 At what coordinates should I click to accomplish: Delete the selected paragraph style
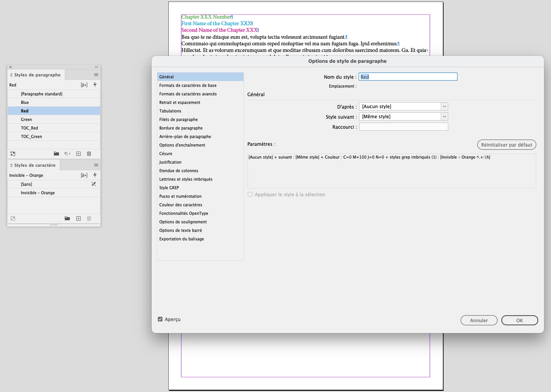tap(89, 154)
